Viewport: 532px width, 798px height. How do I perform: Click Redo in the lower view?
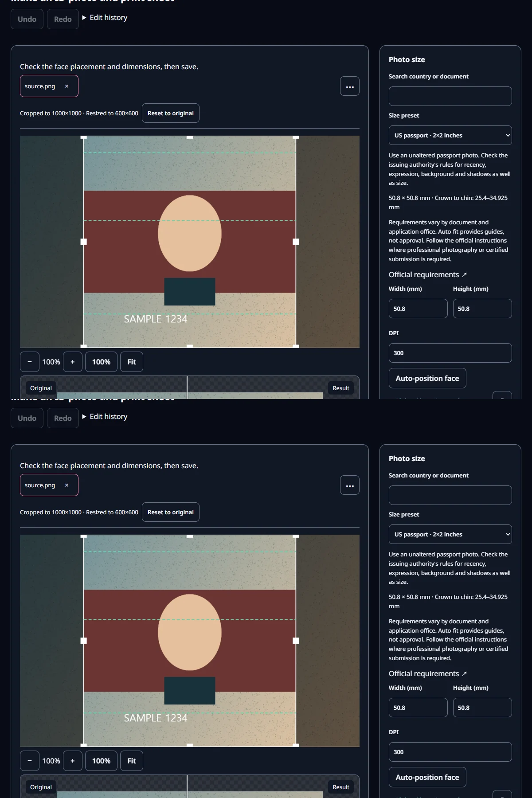click(x=63, y=418)
